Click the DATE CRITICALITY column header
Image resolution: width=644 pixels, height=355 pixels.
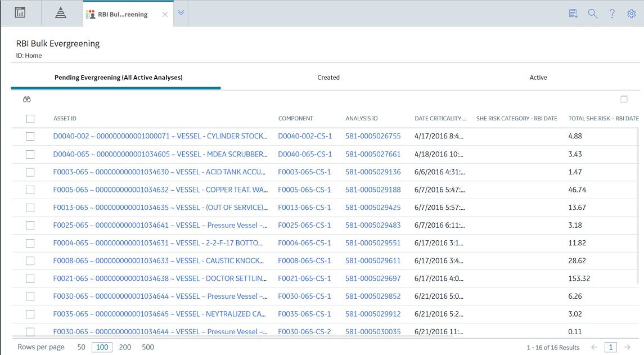[x=440, y=118]
